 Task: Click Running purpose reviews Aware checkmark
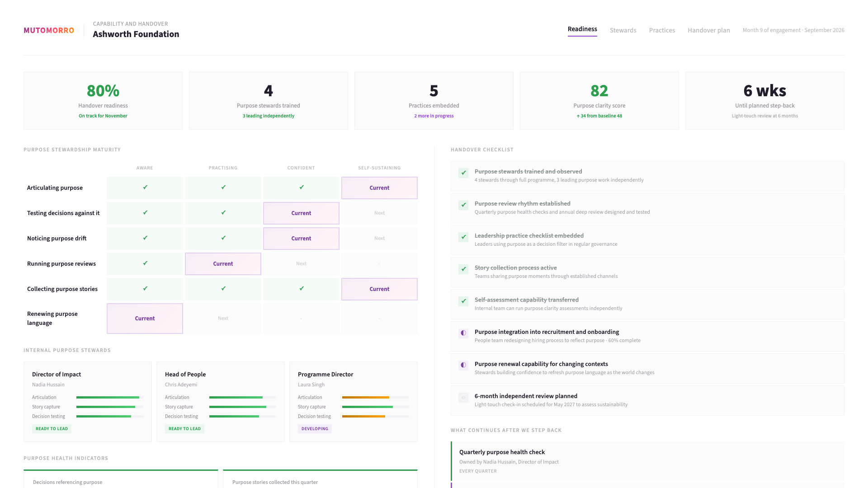pyautogui.click(x=145, y=263)
